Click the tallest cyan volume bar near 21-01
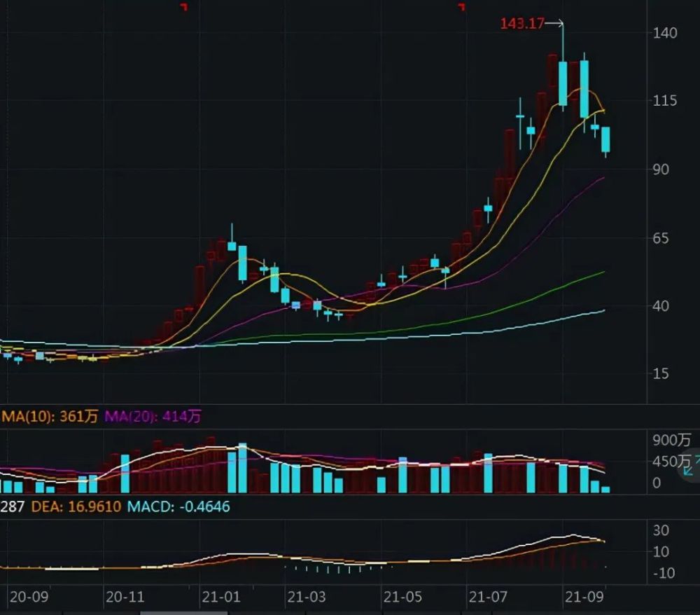Image resolution: width=700 pixels, height=615 pixels. click(242, 468)
